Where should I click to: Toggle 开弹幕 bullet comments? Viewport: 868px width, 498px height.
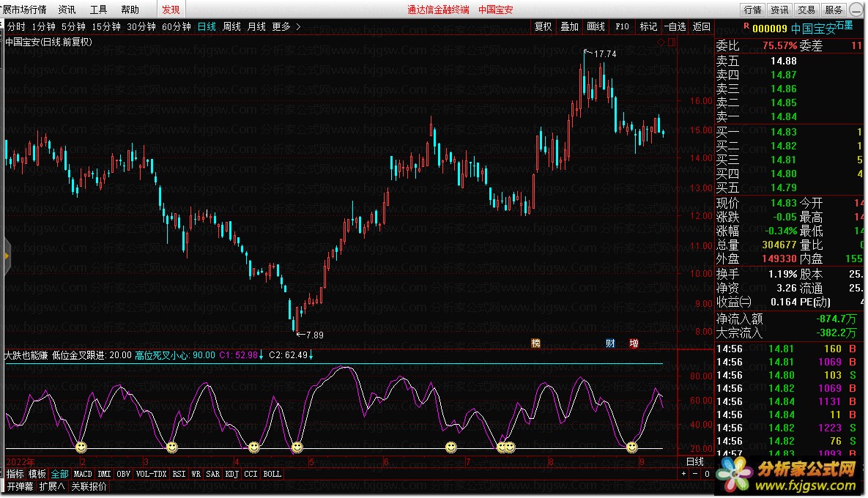(x=20, y=486)
